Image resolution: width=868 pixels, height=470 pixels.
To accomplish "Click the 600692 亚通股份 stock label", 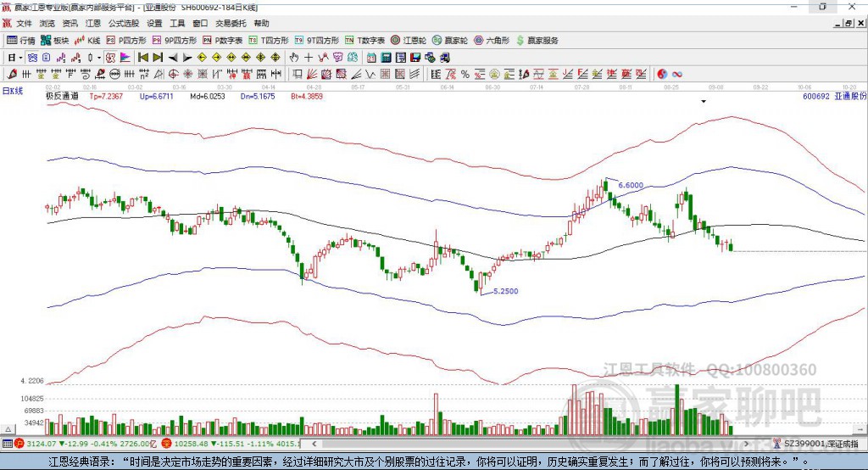I will click(834, 96).
